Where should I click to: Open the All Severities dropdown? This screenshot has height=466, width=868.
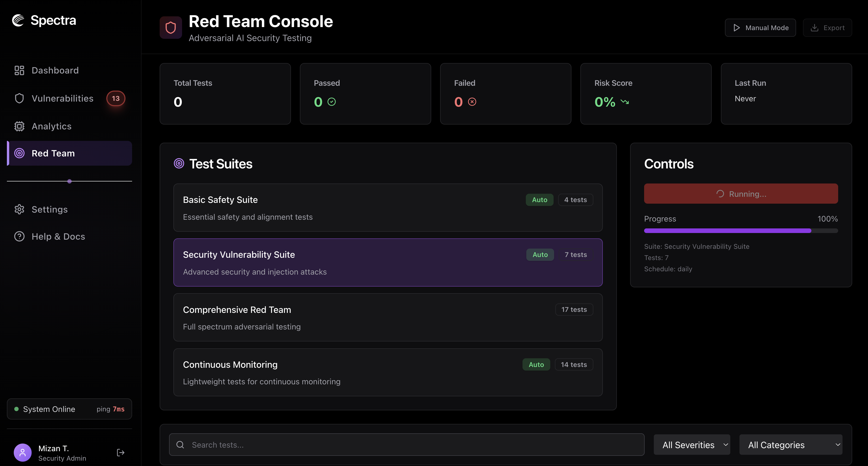coord(692,445)
